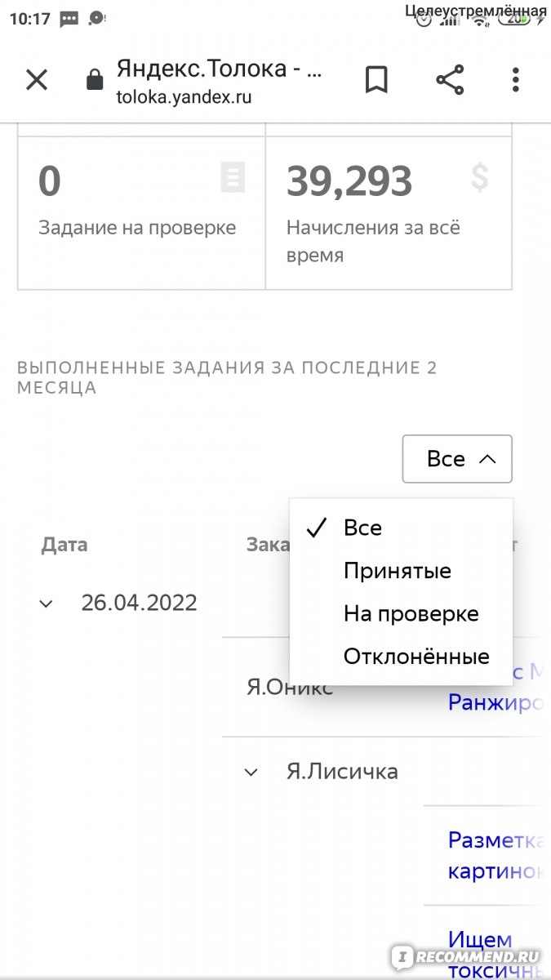Bookmark this Toloka page

click(x=376, y=80)
